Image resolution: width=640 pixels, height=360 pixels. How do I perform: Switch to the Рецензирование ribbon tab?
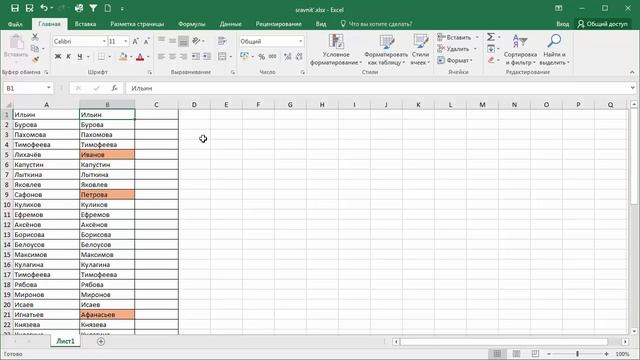tap(278, 24)
